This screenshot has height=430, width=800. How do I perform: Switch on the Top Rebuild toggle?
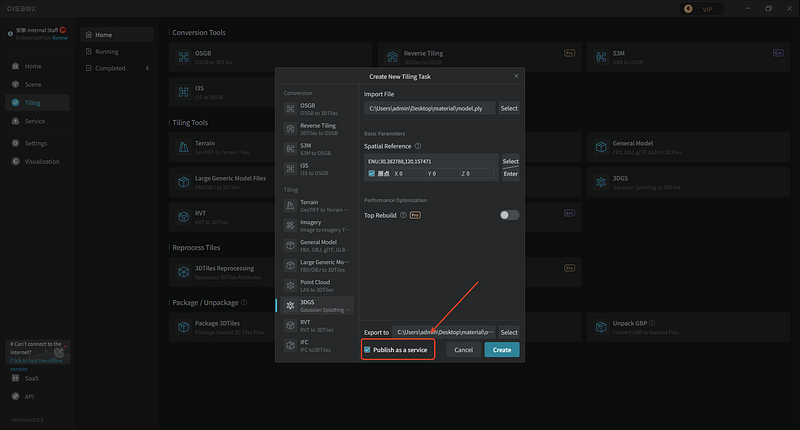[x=509, y=215]
